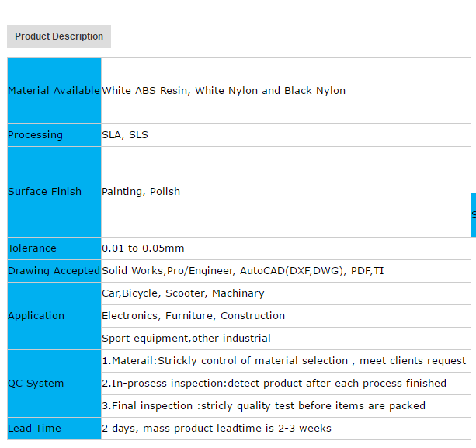Click the blue side tab on right edge
The height and width of the screenshot is (448, 476).
pyautogui.click(x=473, y=214)
